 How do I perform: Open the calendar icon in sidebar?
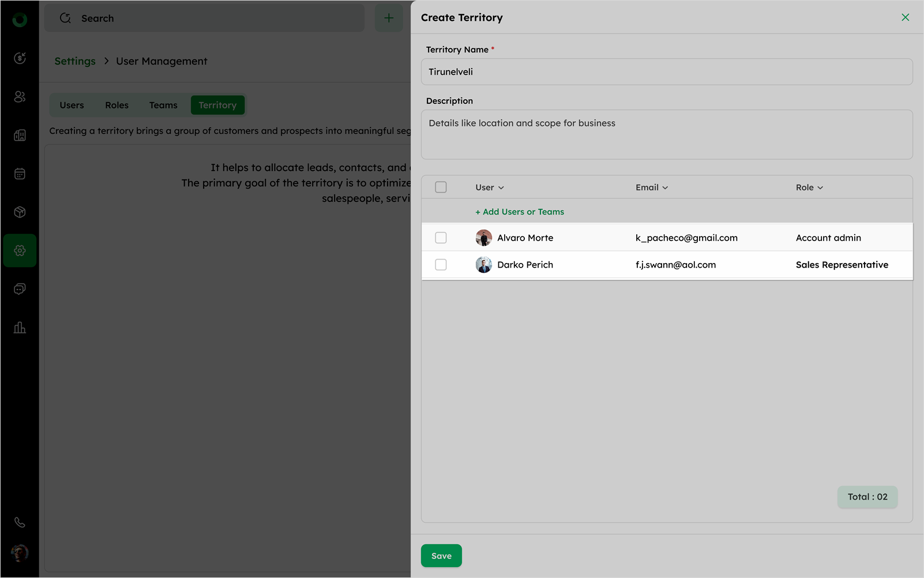(x=20, y=174)
